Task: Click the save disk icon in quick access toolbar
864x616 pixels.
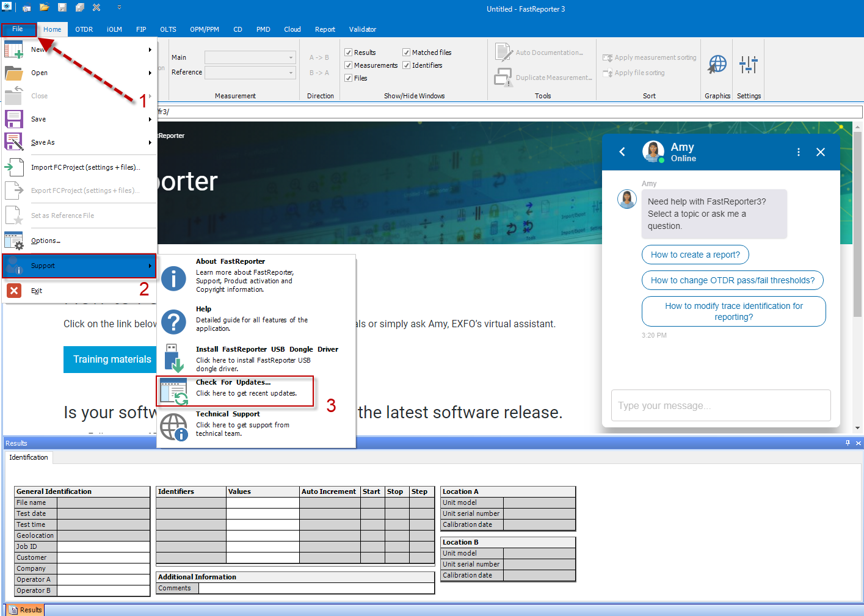Action: [x=62, y=8]
